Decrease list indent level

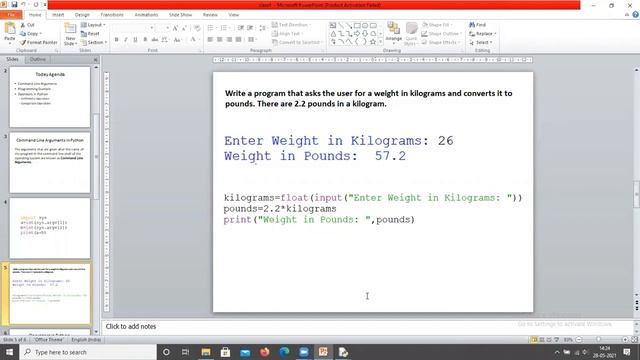[241, 28]
